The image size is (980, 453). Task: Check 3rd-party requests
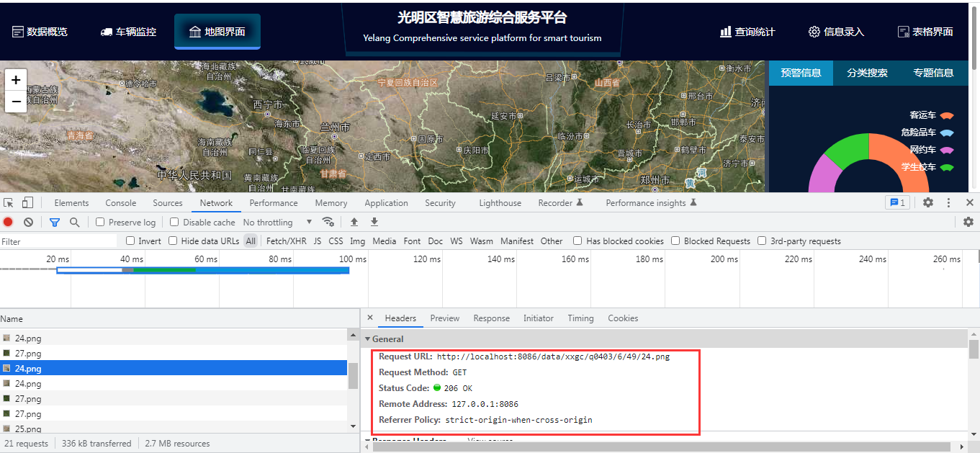tap(762, 241)
